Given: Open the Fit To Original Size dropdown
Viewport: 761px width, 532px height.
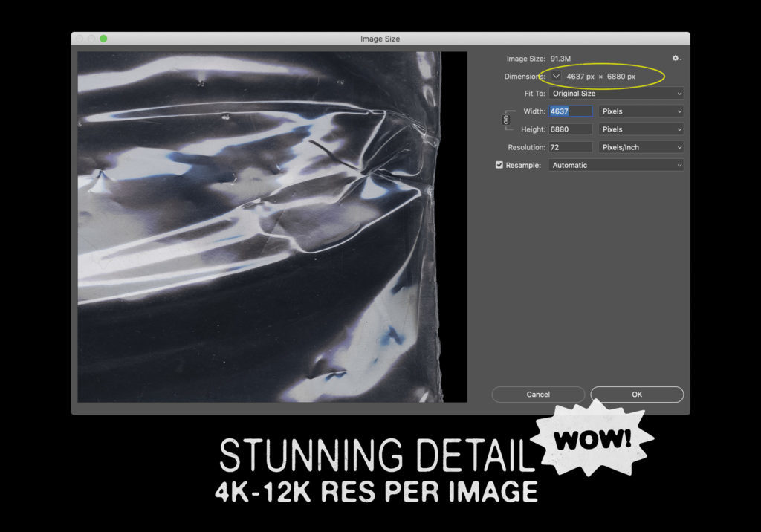Looking at the screenshot, I should (615, 94).
